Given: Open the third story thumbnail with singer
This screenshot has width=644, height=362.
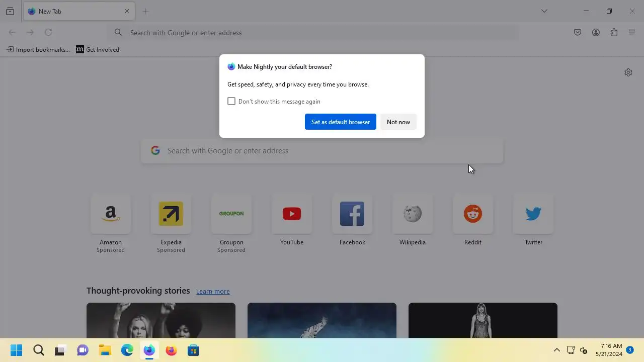Looking at the screenshot, I should [483, 320].
